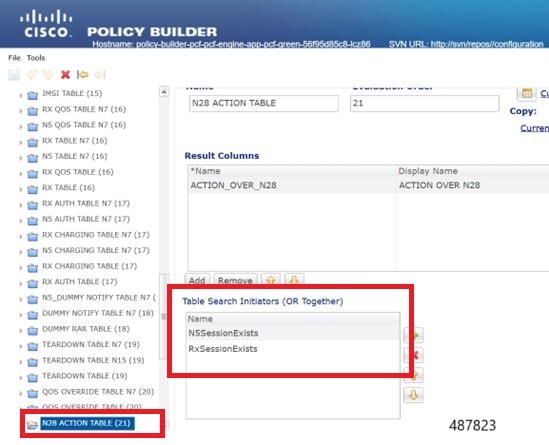Expand the RX TABLE (16) node
The image size is (549, 445).
coord(21,189)
